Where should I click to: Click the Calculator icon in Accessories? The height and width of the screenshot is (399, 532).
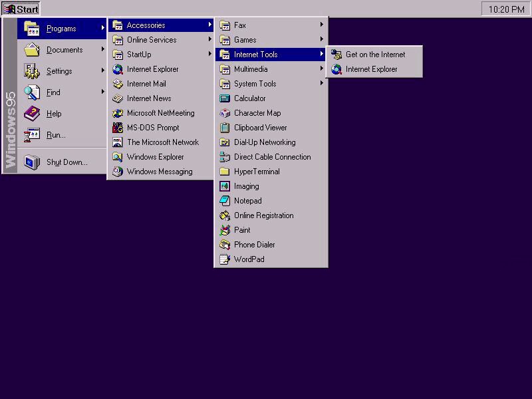point(225,98)
